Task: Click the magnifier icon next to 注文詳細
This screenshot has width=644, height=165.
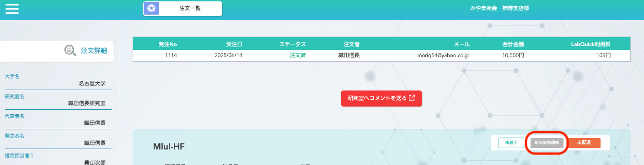Action: click(x=70, y=51)
